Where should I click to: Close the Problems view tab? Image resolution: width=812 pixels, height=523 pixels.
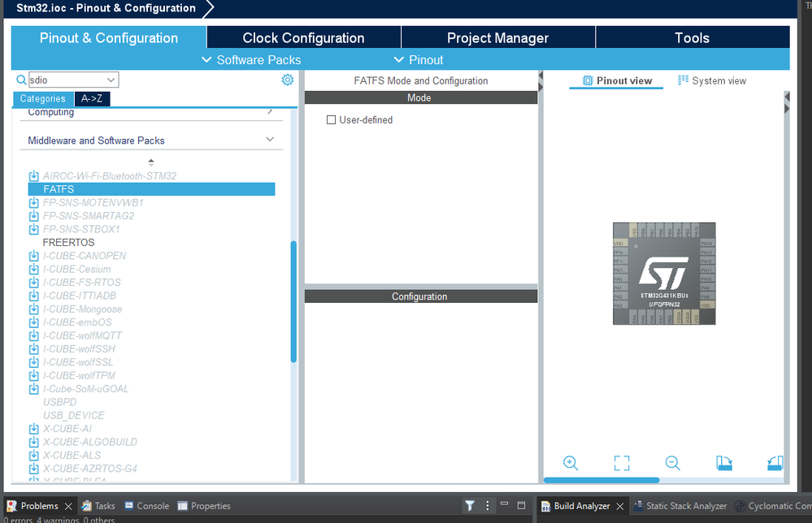pyautogui.click(x=68, y=506)
